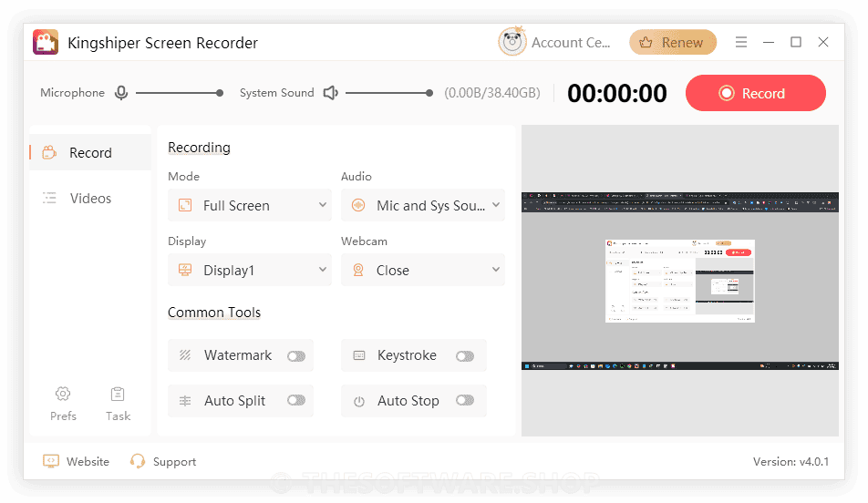The image size is (868, 503).
Task: Click the storage size (0.00B/38.40GB) text
Action: coord(492,93)
